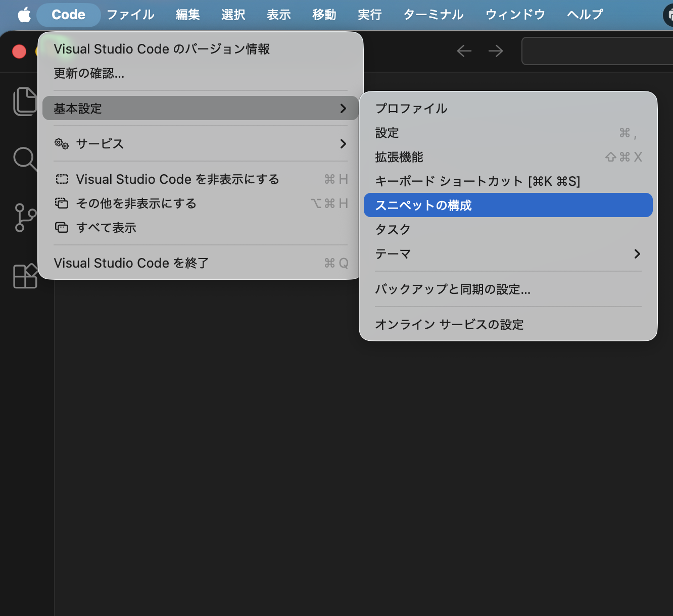Viewport: 673px width, 616px height.
Task: Click the search box at the top
Action: 596,50
